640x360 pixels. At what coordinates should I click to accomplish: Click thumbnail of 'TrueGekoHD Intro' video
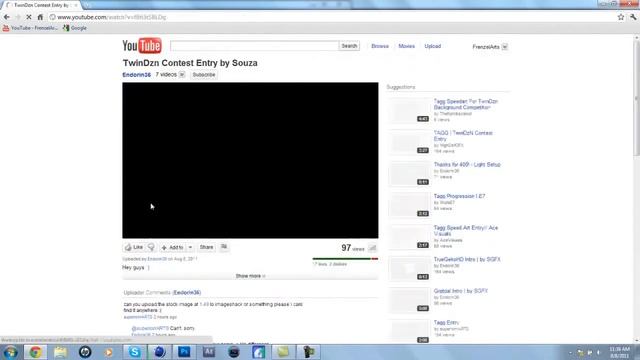409,269
